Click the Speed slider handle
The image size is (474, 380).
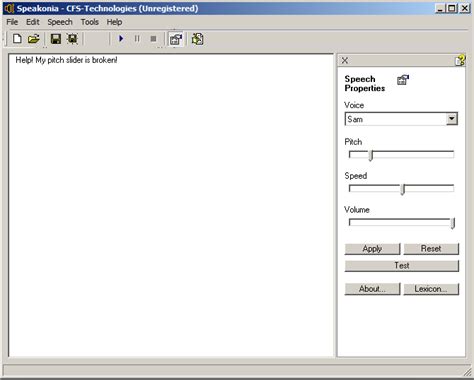click(403, 189)
